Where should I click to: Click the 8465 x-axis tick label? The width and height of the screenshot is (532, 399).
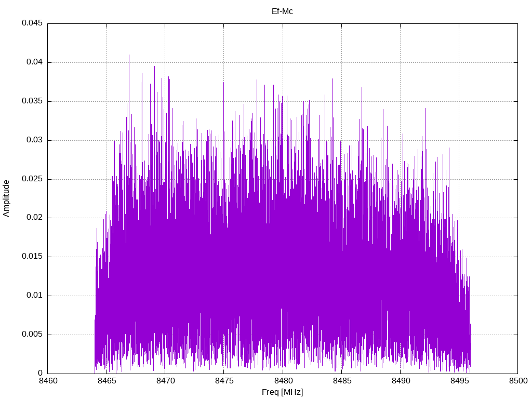point(106,381)
